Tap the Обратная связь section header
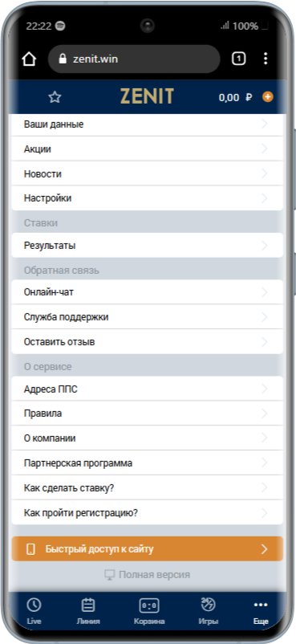Screen dimensions: 296x644 pyautogui.click(x=62, y=271)
